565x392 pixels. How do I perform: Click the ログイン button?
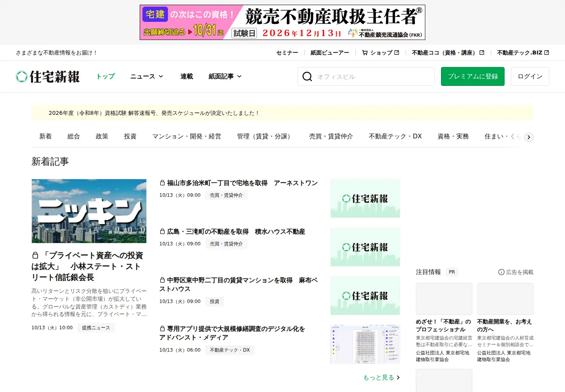[x=530, y=76]
